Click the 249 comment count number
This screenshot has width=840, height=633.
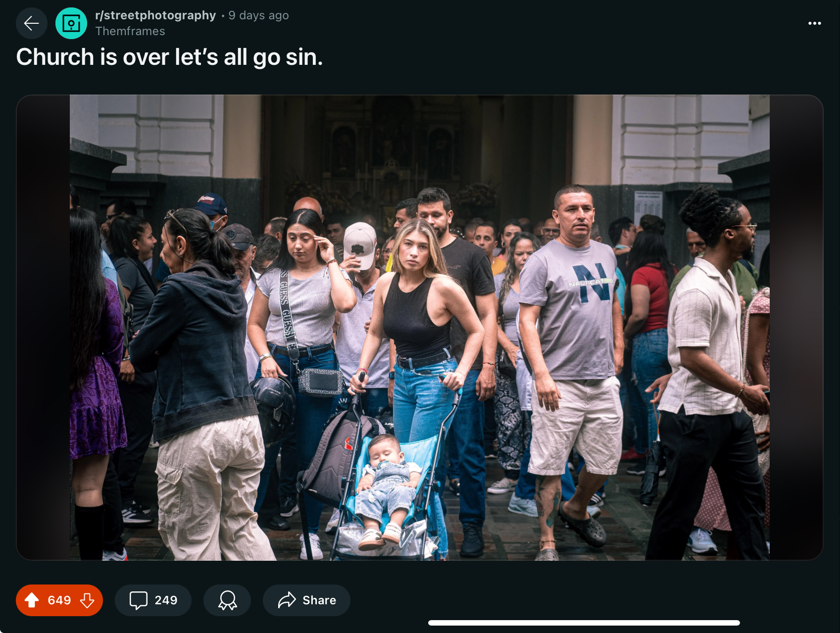point(166,600)
